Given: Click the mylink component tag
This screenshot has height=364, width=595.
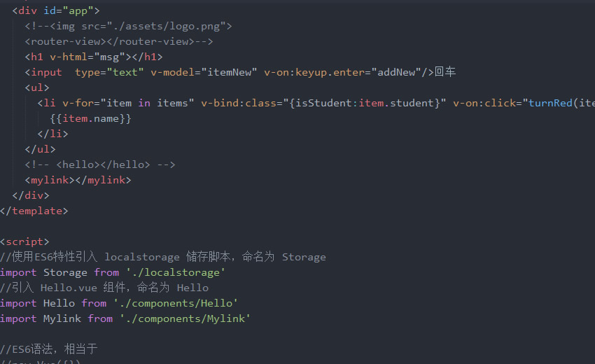Looking at the screenshot, I should [x=78, y=180].
